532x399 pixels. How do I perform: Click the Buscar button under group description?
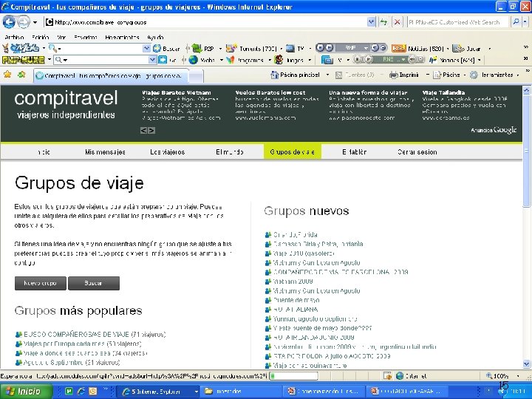[x=94, y=283]
